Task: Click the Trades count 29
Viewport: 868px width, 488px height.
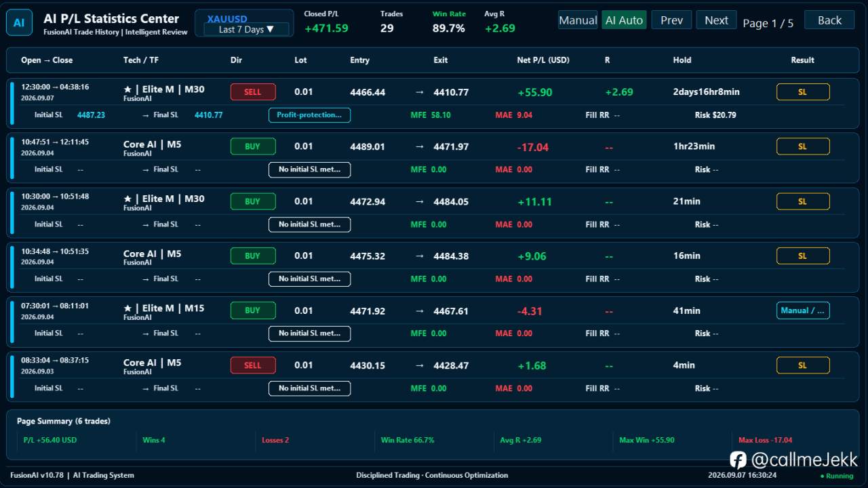Action: click(x=387, y=28)
